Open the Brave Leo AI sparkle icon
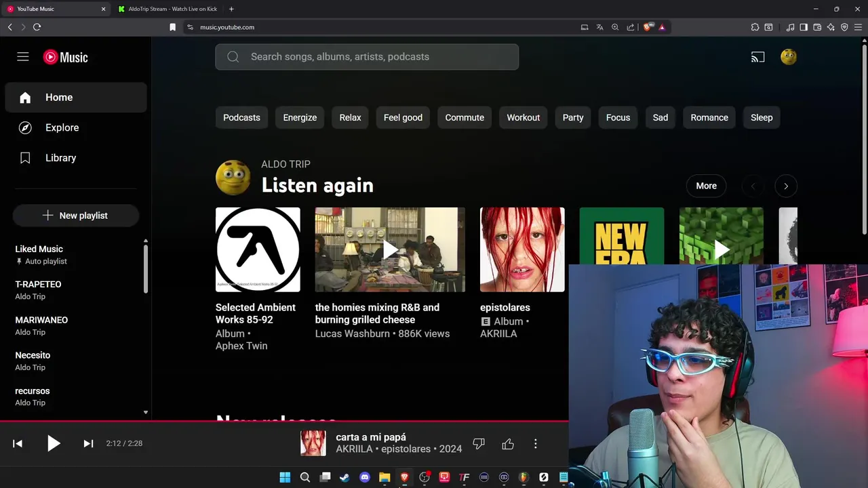Viewport: 868px width, 488px height. (831, 27)
